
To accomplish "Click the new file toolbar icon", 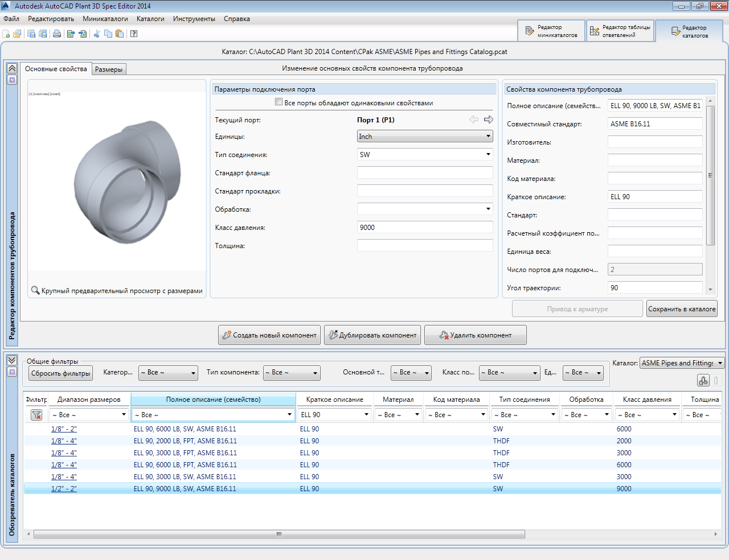I will (x=6, y=34).
